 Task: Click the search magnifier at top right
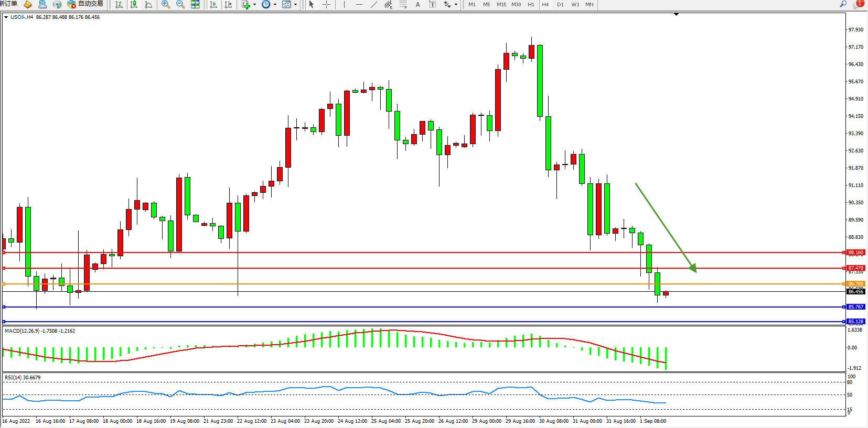pyautogui.click(x=843, y=4)
